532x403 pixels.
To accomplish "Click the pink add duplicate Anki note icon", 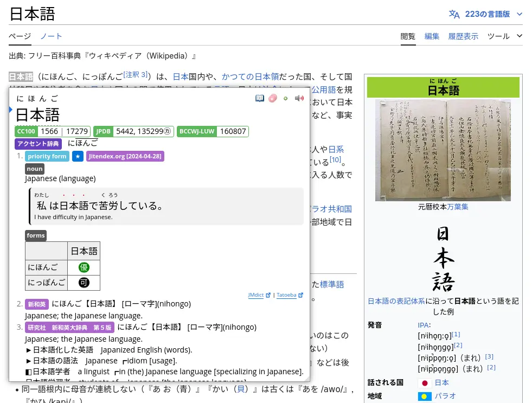I will click(273, 98).
